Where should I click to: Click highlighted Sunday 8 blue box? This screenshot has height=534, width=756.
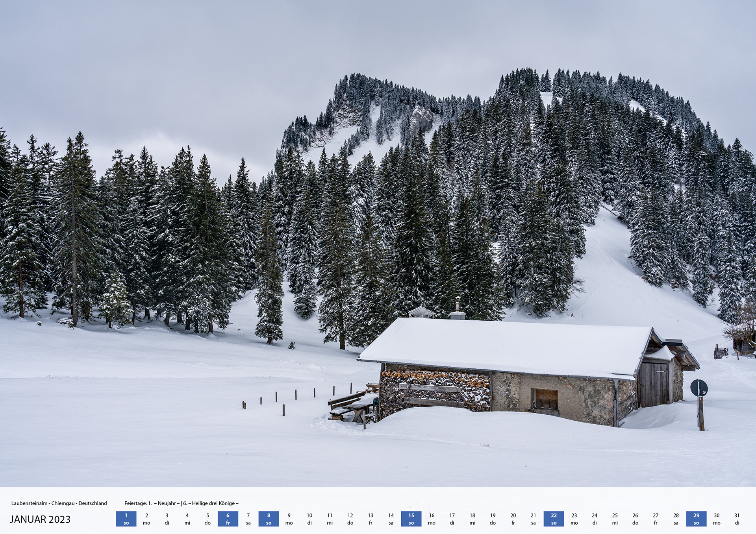coord(269,519)
